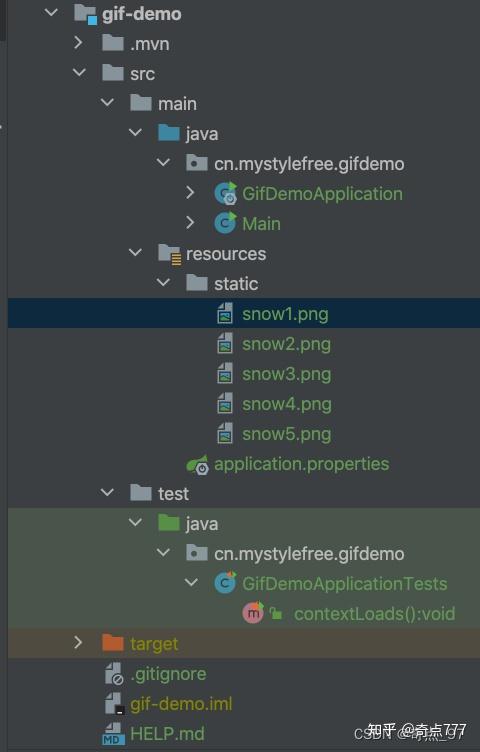
Task: Click the Main class icon
Action: click(225, 223)
